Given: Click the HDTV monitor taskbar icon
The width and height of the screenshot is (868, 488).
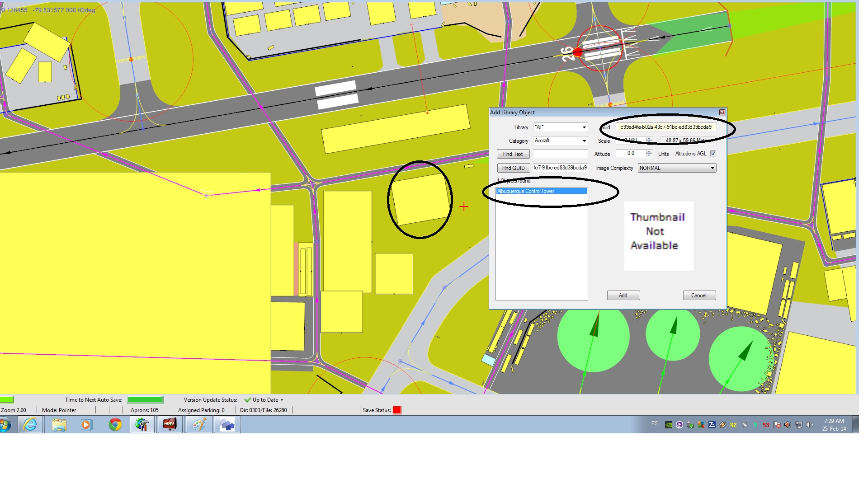Looking at the screenshot, I should coord(170,425).
